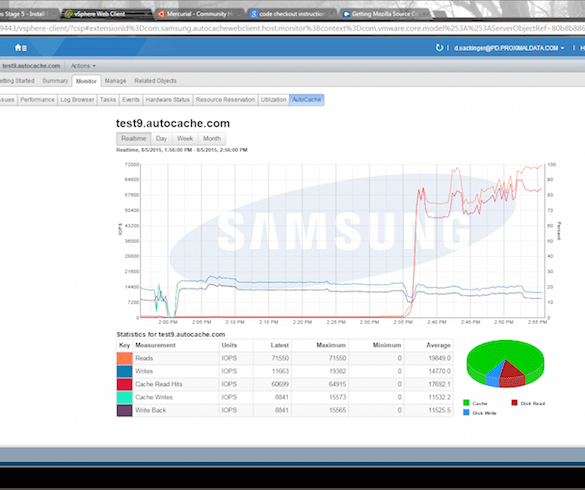Click the Cache Read Hits red swatch
This screenshot has width=585, height=490.
[x=124, y=384]
